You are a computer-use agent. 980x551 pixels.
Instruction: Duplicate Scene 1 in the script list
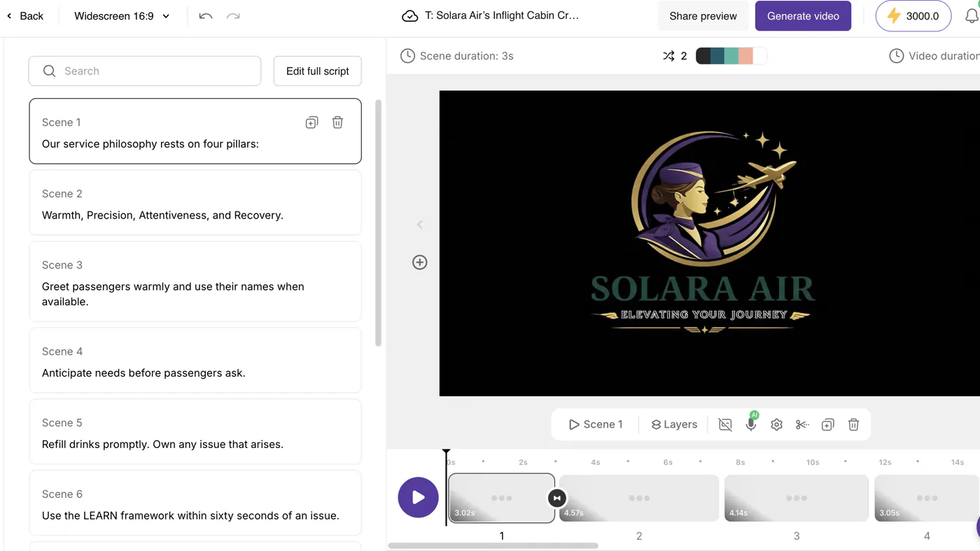point(311,123)
